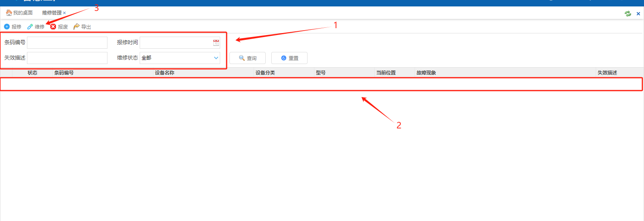644x221 pixels.
Task: Click the 故障现象 column header
Action: (x=426, y=73)
